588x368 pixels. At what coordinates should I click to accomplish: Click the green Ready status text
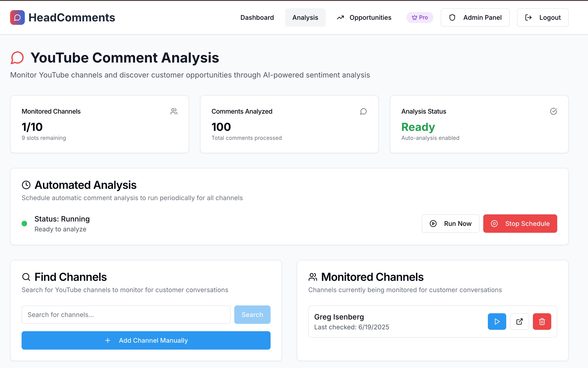(x=418, y=127)
